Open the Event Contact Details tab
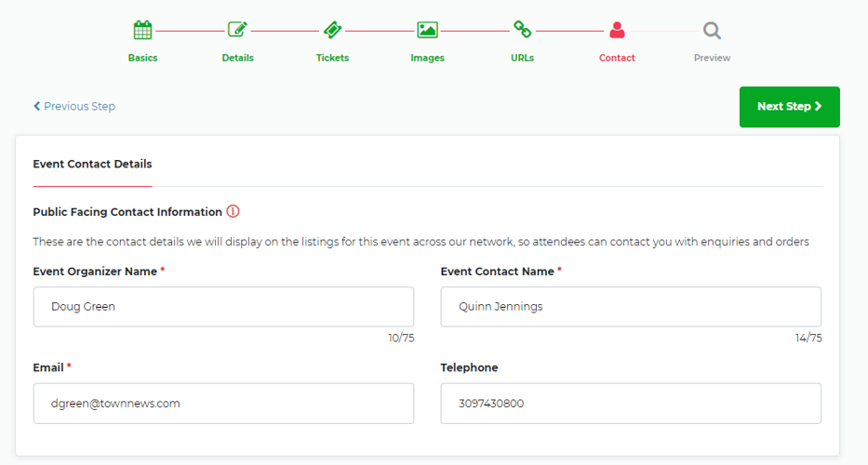Viewport: 868px width, 465px height. [x=92, y=164]
